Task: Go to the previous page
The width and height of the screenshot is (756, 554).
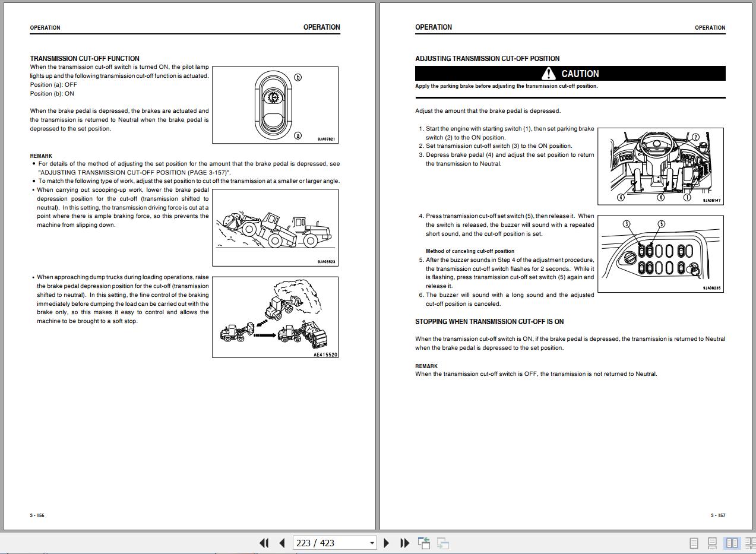Action: point(282,543)
